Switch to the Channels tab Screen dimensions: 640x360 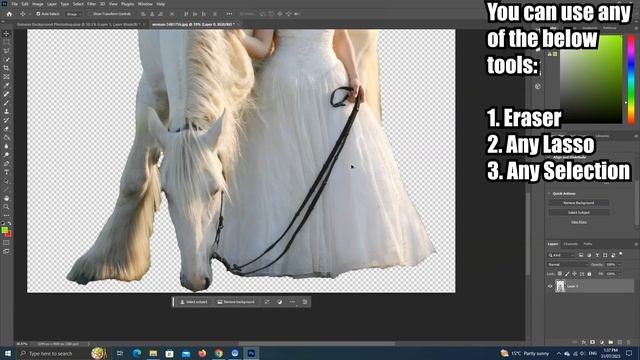point(571,244)
